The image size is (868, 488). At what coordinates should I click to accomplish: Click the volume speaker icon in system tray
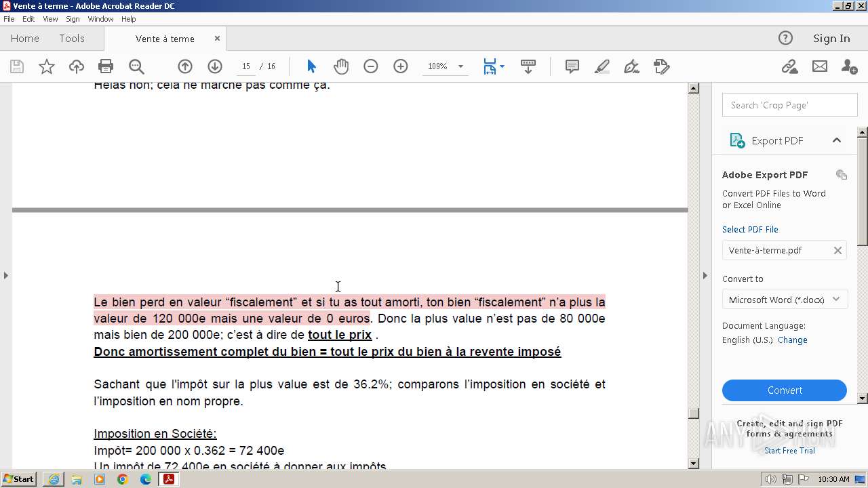click(x=771, y=479)
